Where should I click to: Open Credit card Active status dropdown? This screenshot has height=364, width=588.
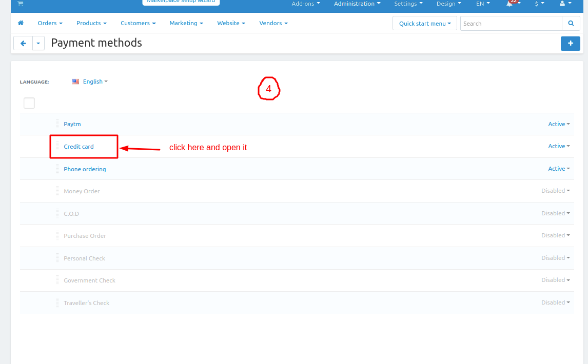pos(559,146)
